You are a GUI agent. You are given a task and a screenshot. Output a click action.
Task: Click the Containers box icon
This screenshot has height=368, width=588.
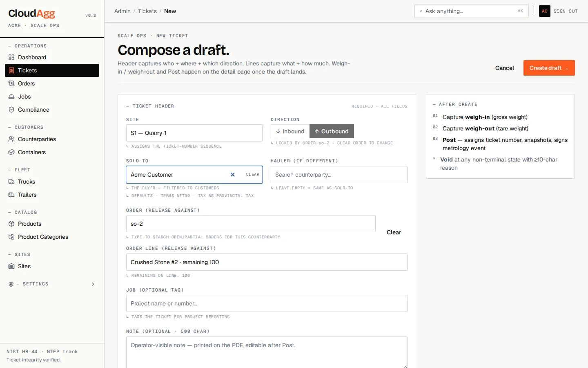pos(11,152)
